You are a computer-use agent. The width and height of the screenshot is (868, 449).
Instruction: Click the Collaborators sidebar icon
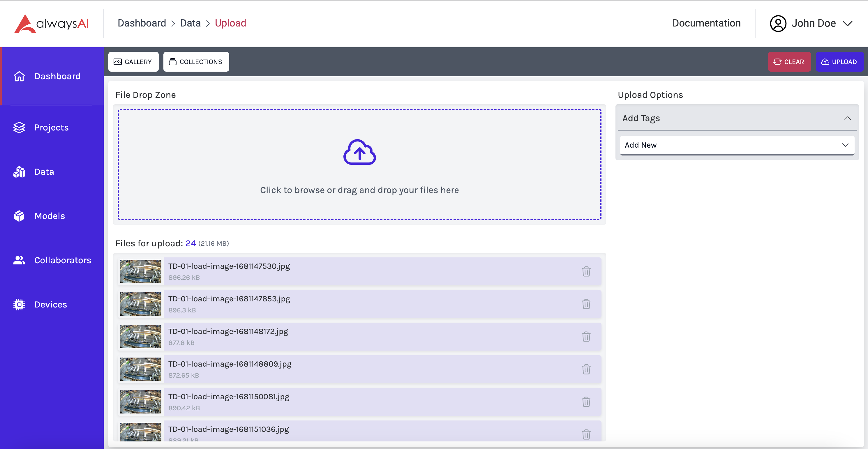(x=19, y=260)
